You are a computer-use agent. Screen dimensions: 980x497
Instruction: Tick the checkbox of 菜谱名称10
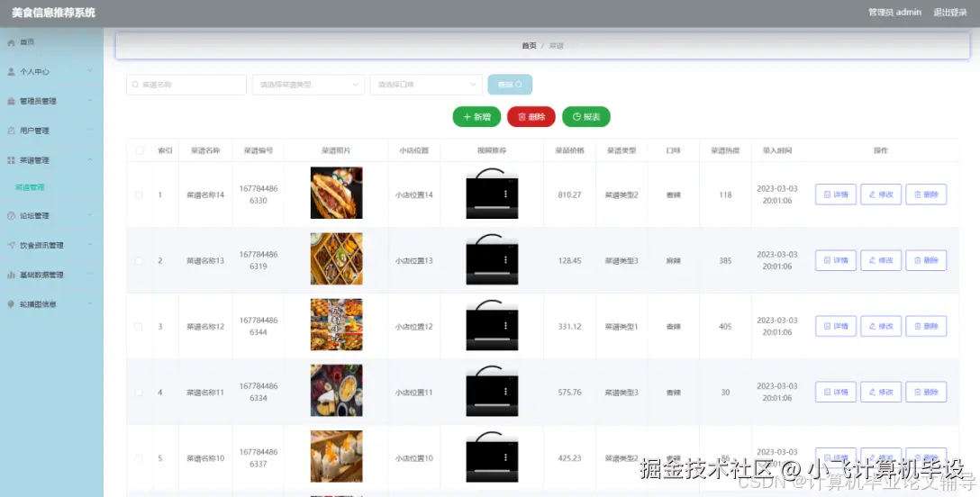[x=139, y=458]
